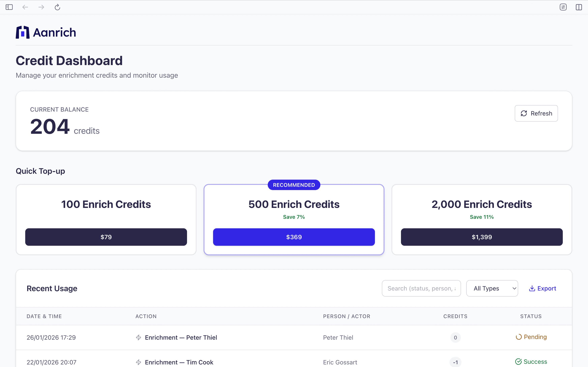
Task: Click the Status column header
Action: point(531,316)
